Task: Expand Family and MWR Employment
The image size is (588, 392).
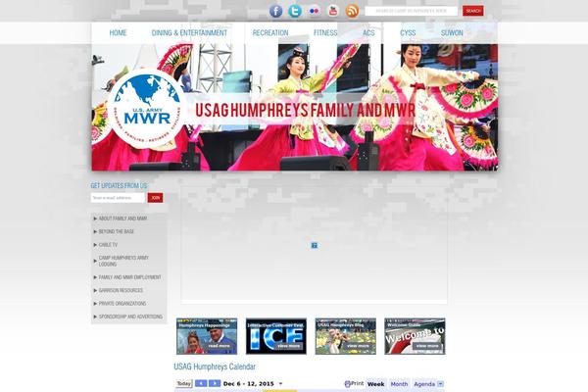Action: pyautogui.click(x=129, y=277)
